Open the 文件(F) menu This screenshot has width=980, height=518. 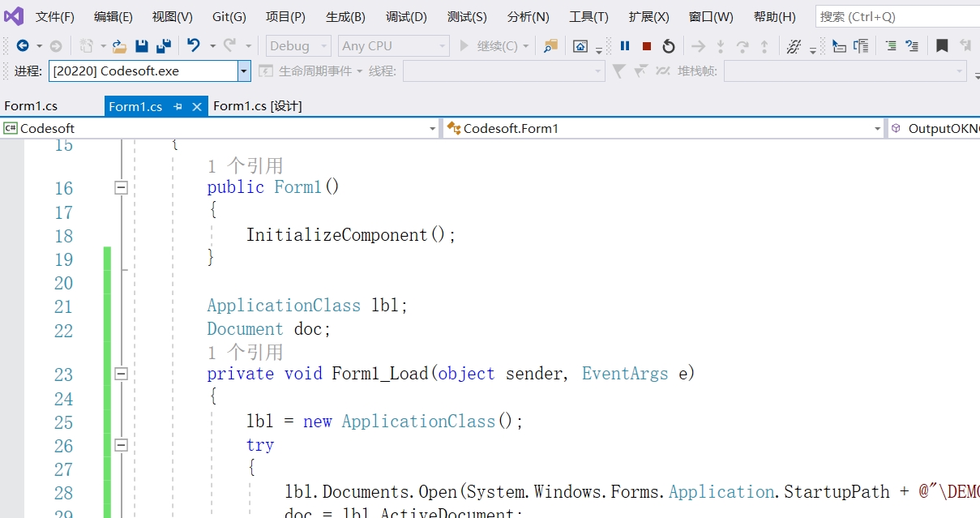tap(55, 17)
